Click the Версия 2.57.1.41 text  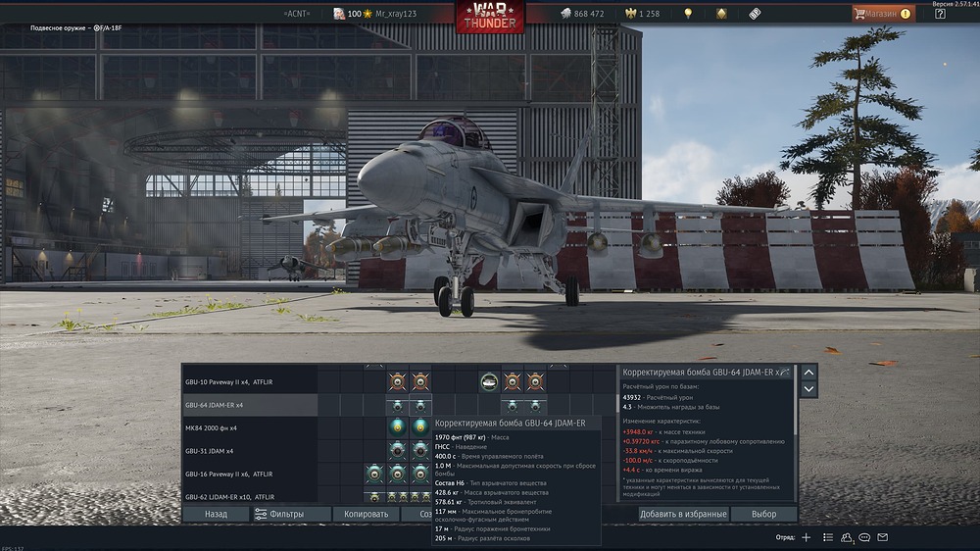click(x=955, y=4)
